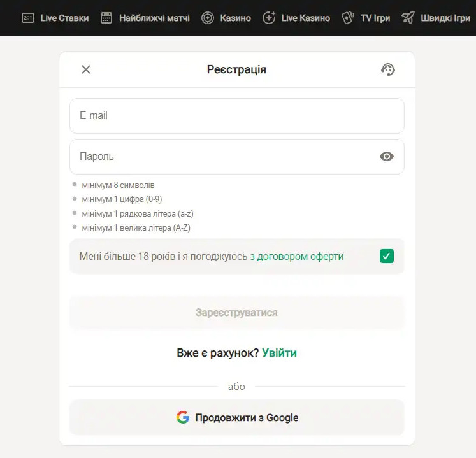The height and width of the screenshot is (458, 476).
Task: Select Live Казино in the top navigation
Action: (305, 18)
